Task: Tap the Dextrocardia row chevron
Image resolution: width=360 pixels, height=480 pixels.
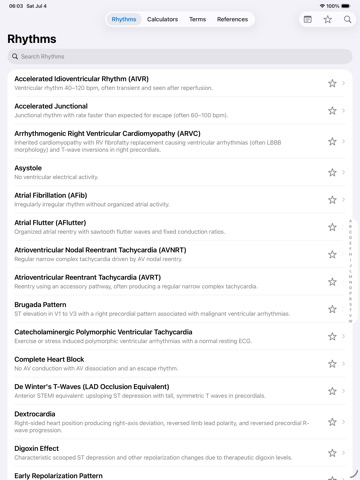Action: click(343, 422)
